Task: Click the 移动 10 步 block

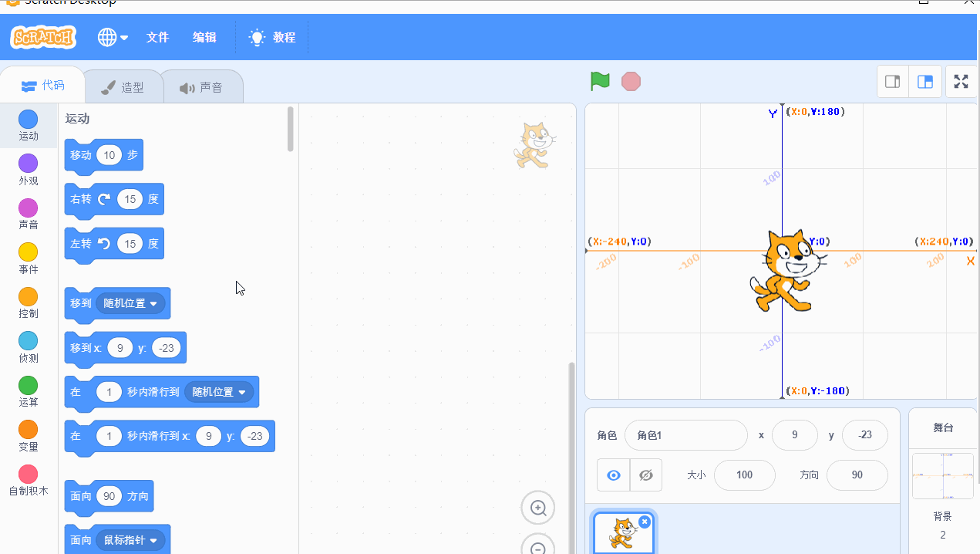Action: pos(104,155)
